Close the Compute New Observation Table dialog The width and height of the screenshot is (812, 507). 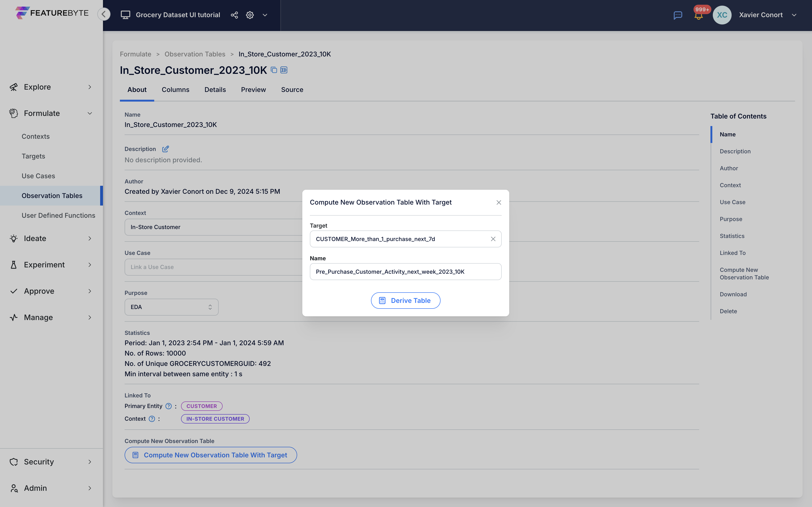(x=499, y=202)
